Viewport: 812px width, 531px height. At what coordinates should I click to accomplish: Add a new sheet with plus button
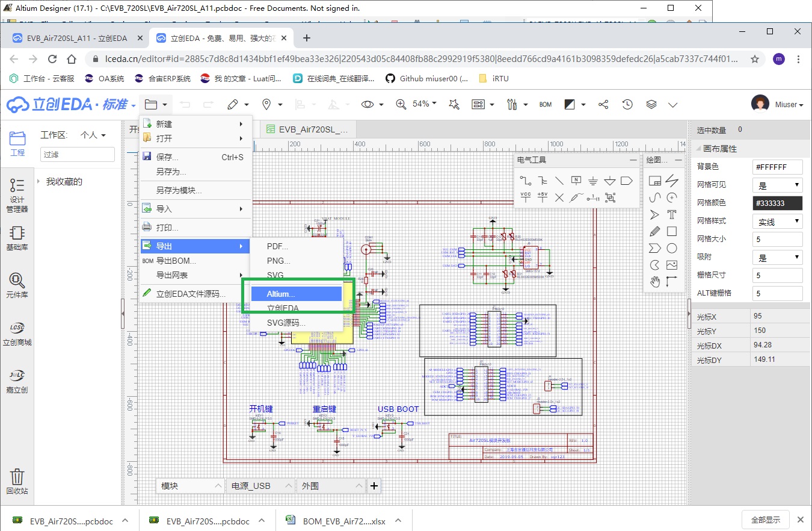tap(374, 486)
